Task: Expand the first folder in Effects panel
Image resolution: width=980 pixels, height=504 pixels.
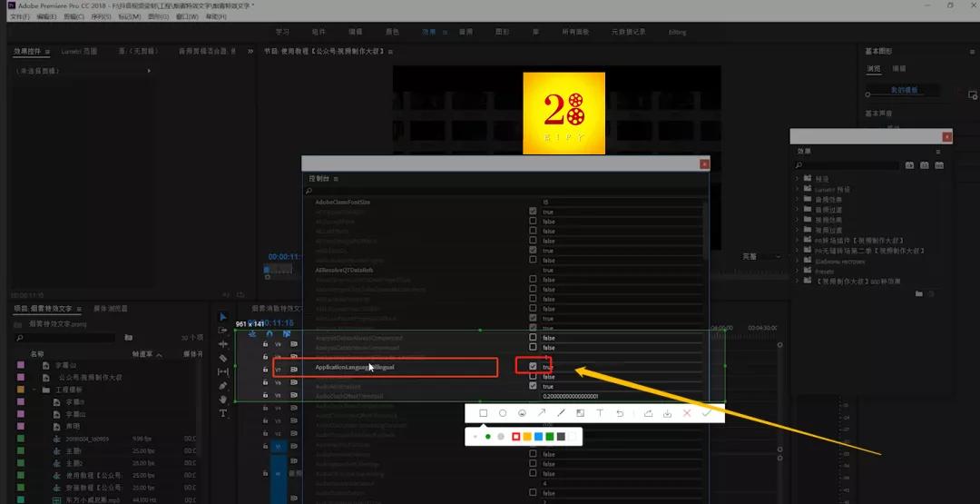Action: (798, 178)
